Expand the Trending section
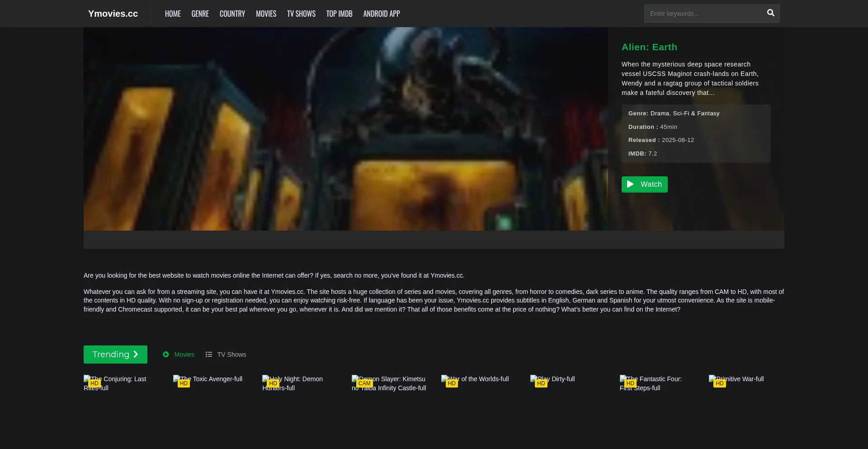Image resolution: width=868 pixels, height=449 pixels. tap(115, 354)
